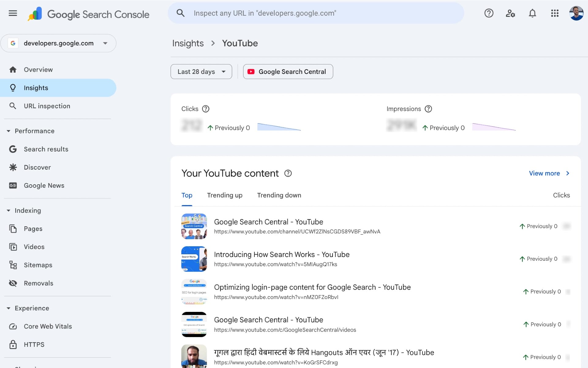
Task: Open the notifications bell
Action: pos(532,13)
